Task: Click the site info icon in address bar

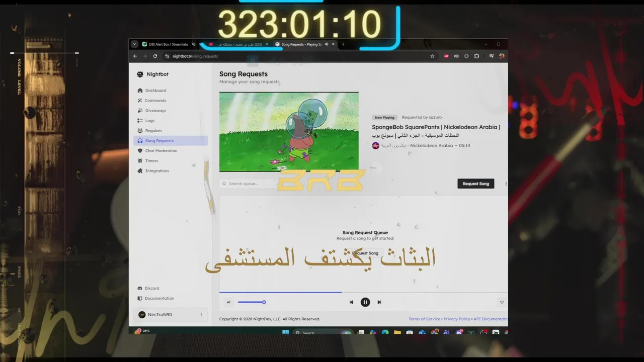Action: pos(167,56)
